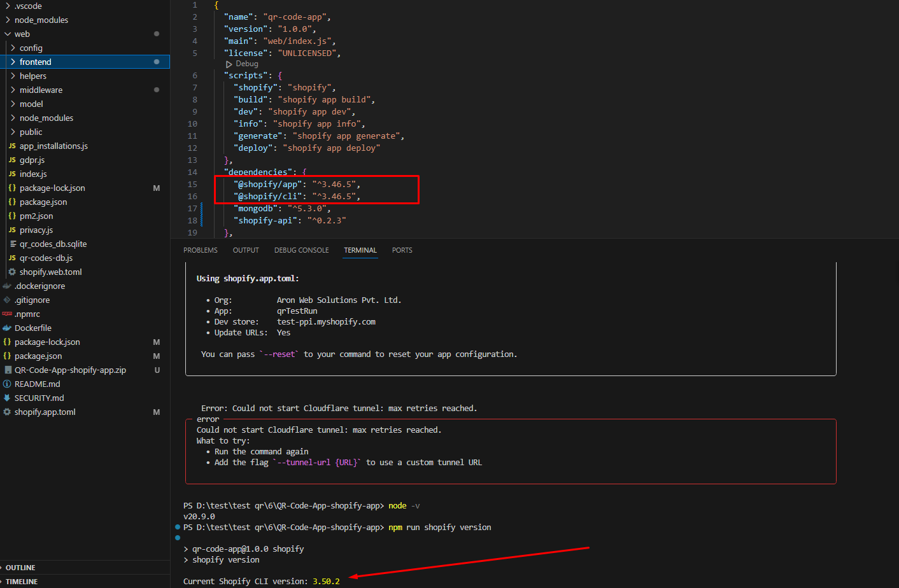Click the JS icon of gdpr.js
Screen dimensions: 899x588
tap(12, 160)
